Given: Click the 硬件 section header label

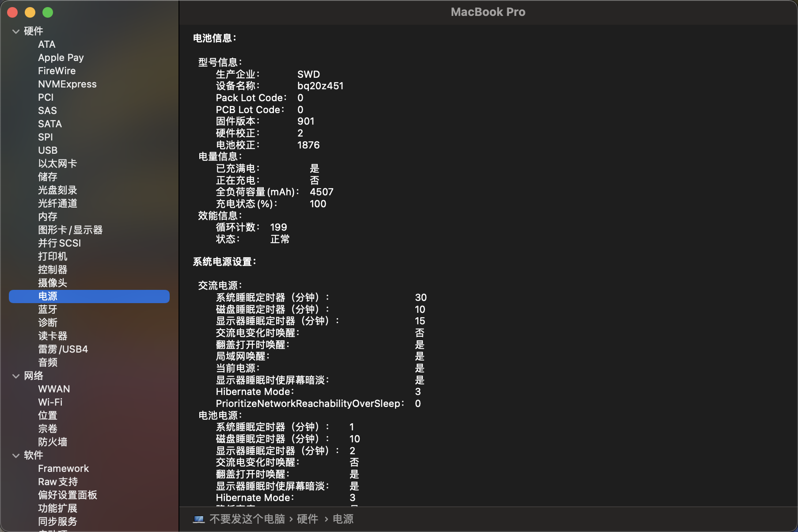Looking at the screenshot, I should click(x=34, y=31).
